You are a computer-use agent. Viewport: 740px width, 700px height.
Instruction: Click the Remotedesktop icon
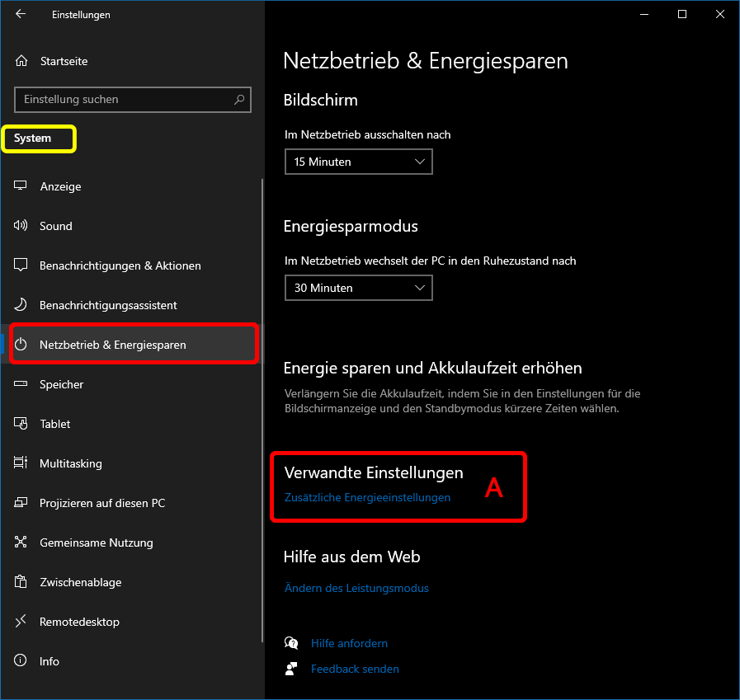click(x=21, y=622)
